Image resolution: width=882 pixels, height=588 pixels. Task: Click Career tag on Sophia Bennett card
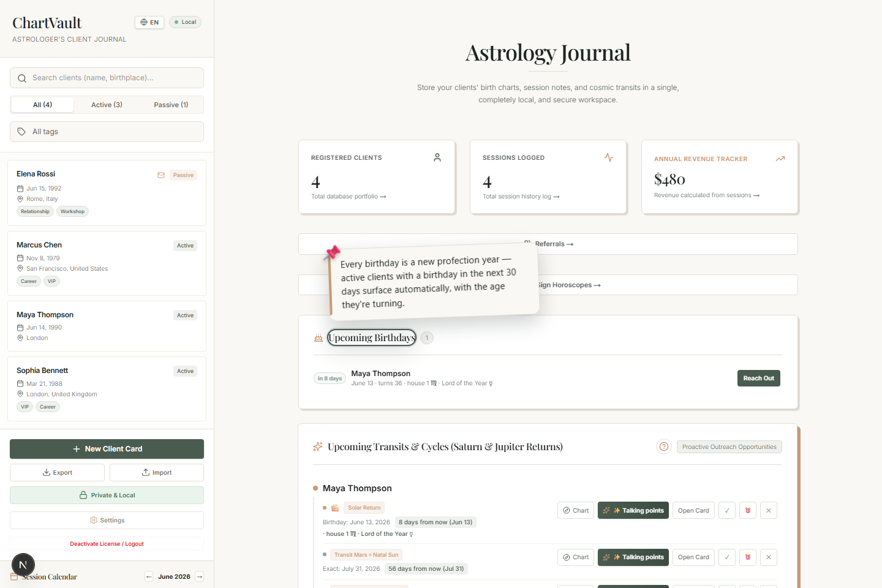[x=48, y=407]
